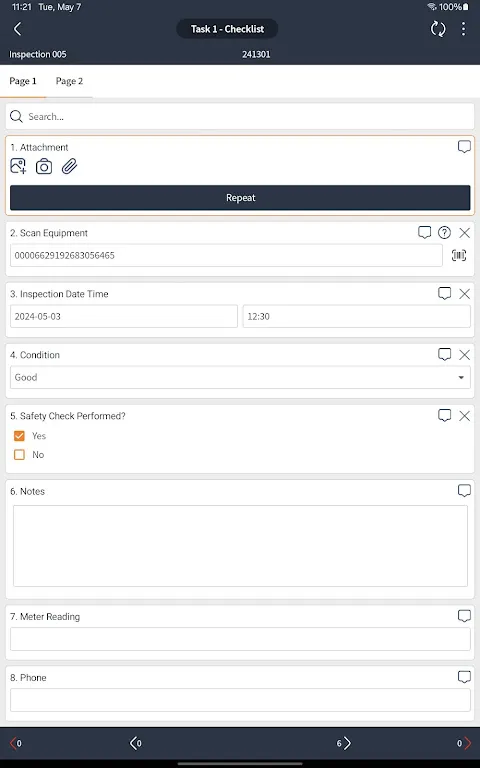
Task: Open the camera icon in Attachment
Action: 44,167
